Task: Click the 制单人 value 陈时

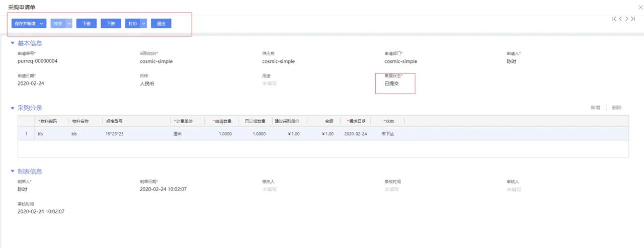Action: 22,189
